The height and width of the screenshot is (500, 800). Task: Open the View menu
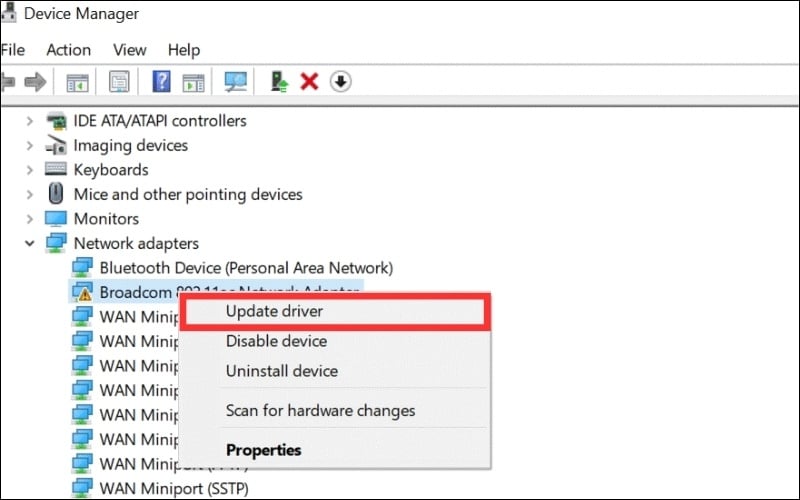point(130,50)
